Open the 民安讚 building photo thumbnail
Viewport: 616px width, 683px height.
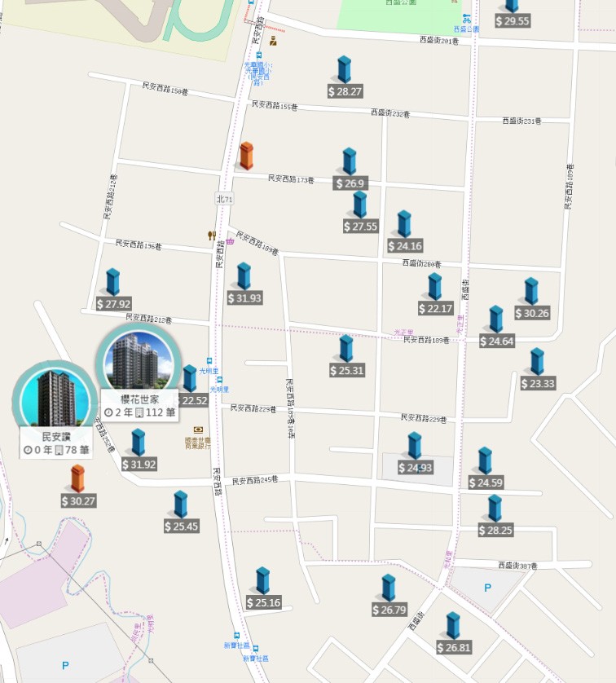[55, 399]
